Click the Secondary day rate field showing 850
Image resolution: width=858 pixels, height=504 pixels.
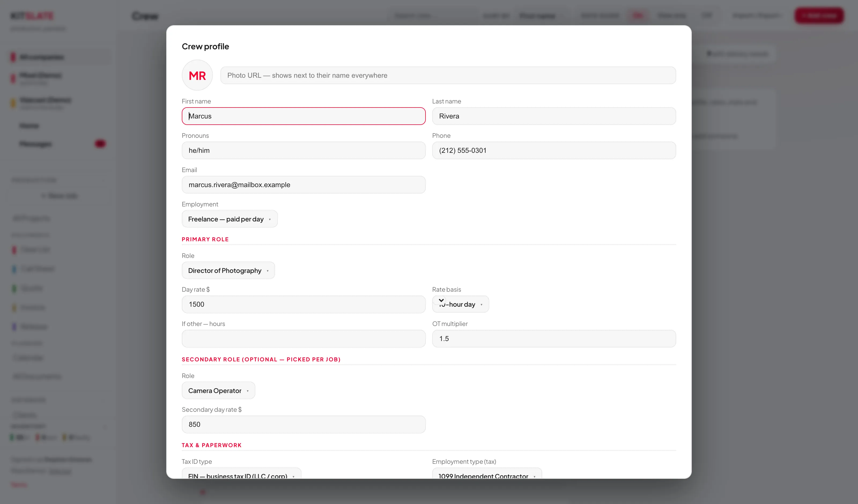303,425
